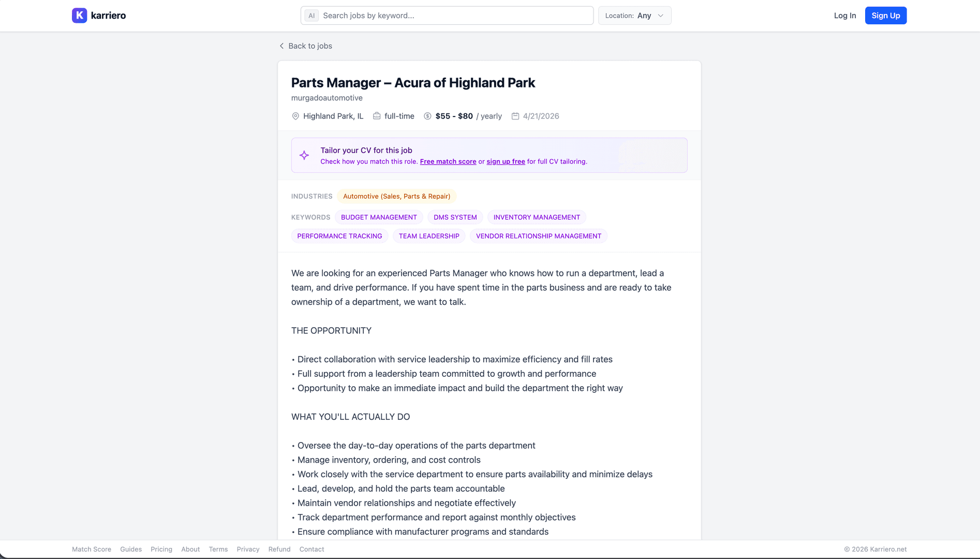The image size is (980, 559).
Task: Click the sign up free link
Action: [x=506, y=161]
